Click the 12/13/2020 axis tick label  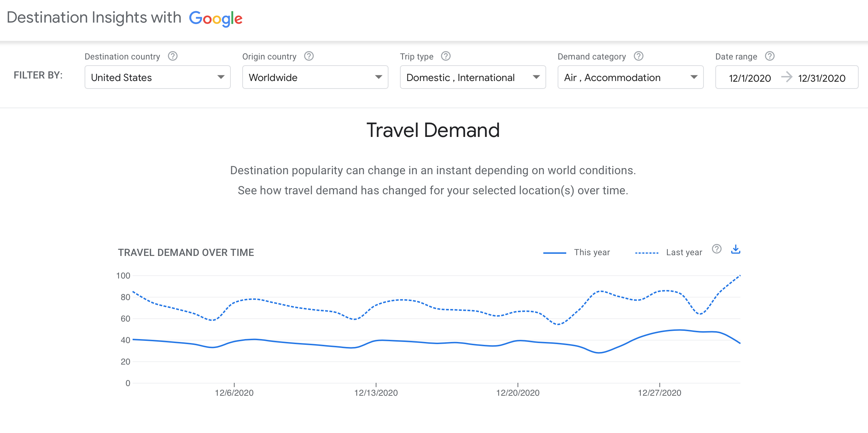[376, 393]
